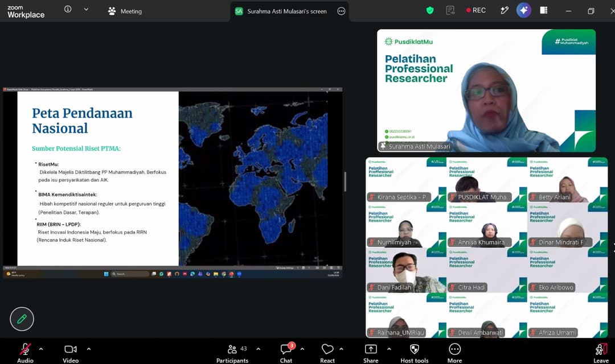Click 'BIMA Kemendiktisaintek:' bullet text
The width and height of the screenshot is (615, 364).
click(x=67, y=195)
